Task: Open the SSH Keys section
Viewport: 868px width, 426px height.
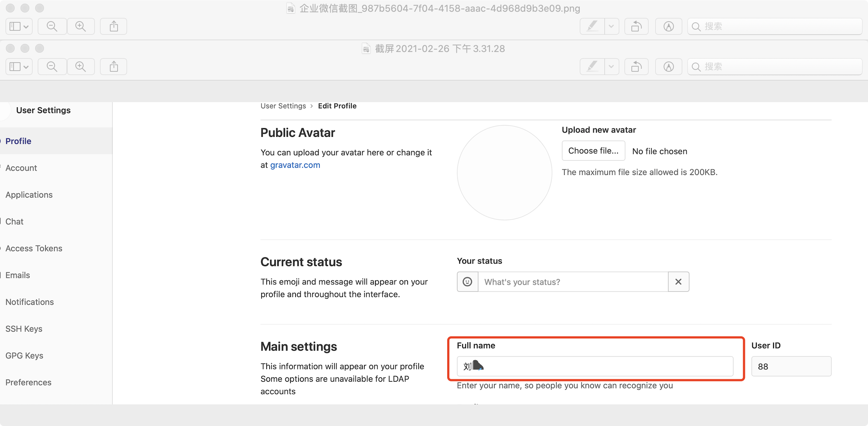Action: [24, 329]
